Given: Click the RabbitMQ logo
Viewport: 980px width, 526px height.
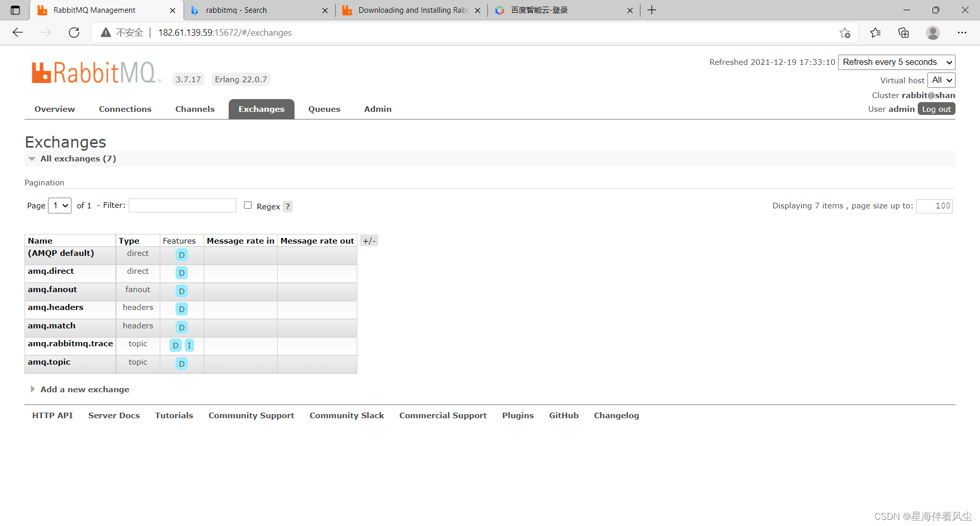Looking at the screenshot, I should click(95, 72).
